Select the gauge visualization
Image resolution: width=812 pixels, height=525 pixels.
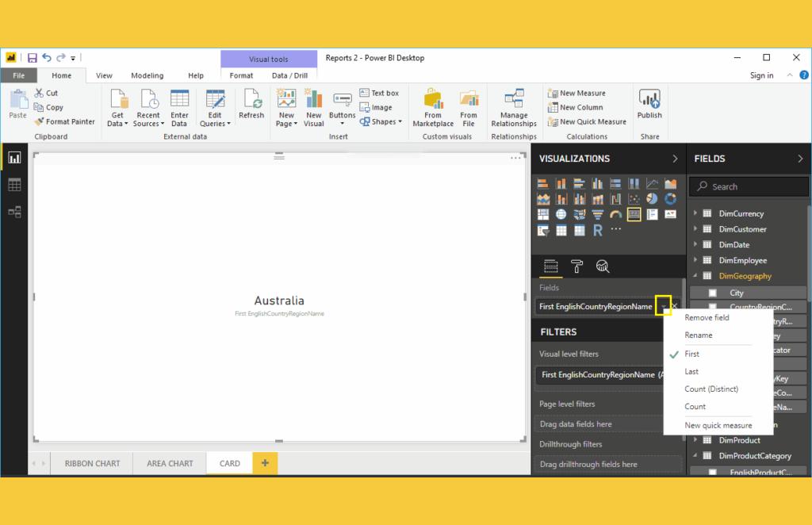(x=615, y=214)
